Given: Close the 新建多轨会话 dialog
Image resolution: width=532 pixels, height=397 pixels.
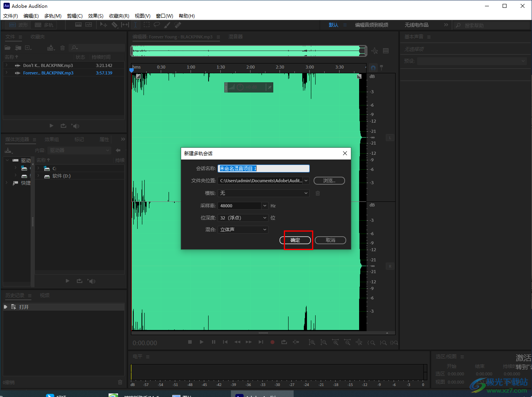Looking at the screenshot, I should [345, 153].
